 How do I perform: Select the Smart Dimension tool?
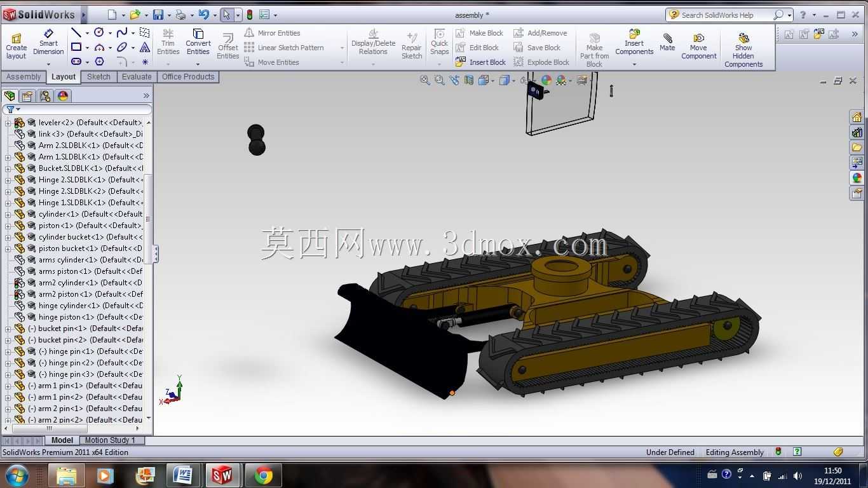pyautogui.click(x=48, y=42)
